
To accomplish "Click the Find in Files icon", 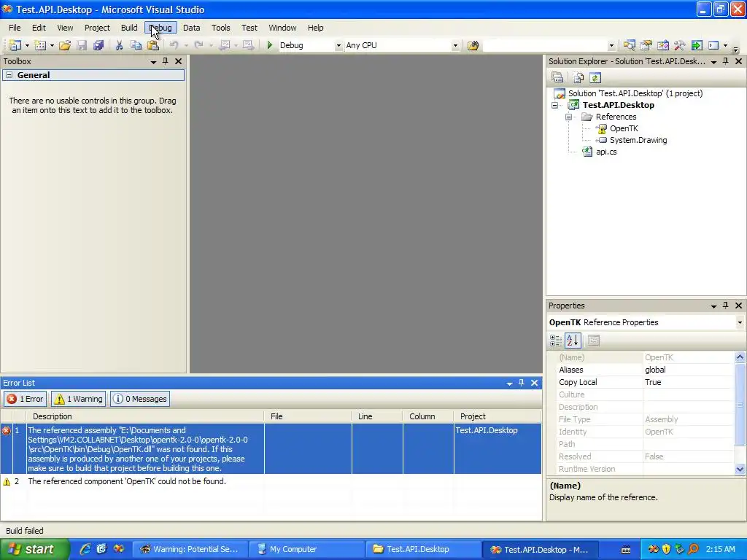I will (473, 45).
